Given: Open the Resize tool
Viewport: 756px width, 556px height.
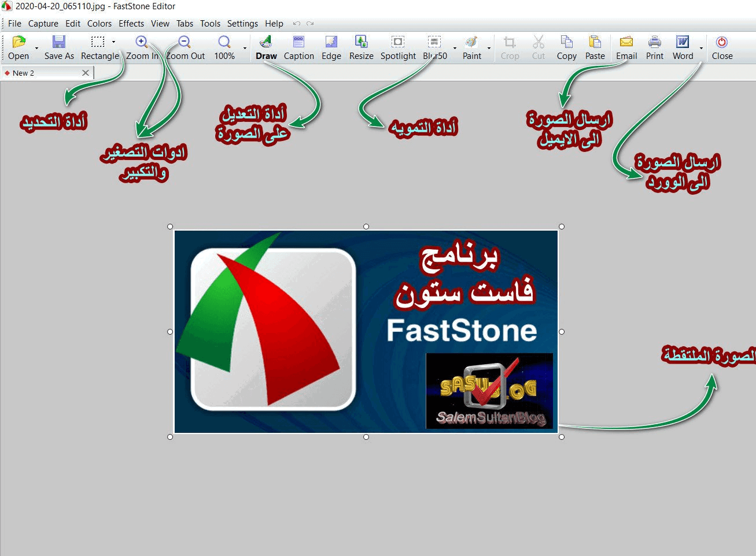Looking at the screenshot, I should [361, 47].
